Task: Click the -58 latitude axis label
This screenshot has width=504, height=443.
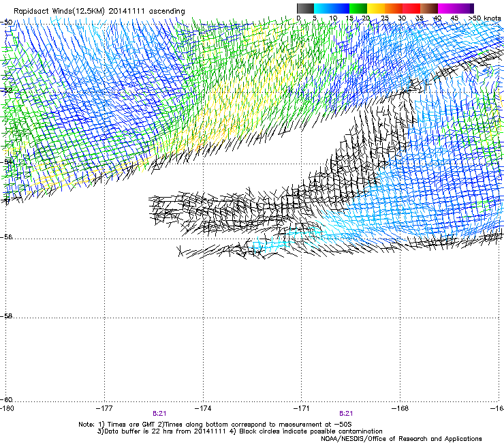Action: coord(7,316)
